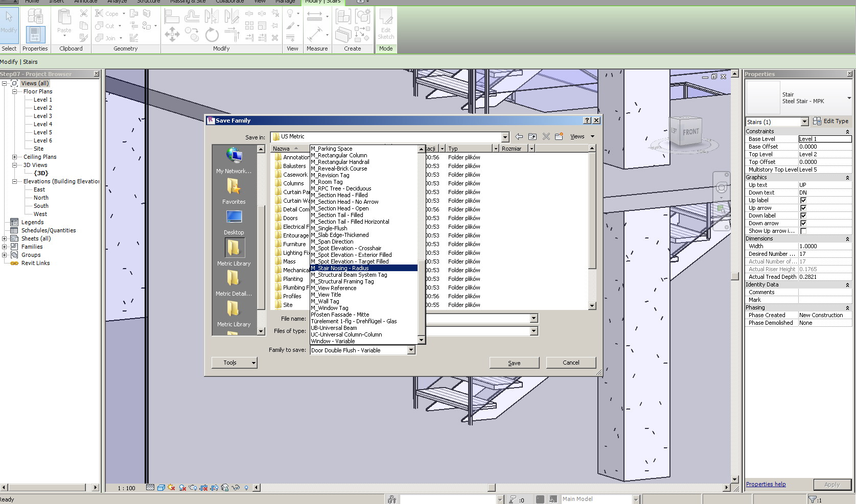
Task: Open the Save in folder dropdown
Action: [505, 137]
